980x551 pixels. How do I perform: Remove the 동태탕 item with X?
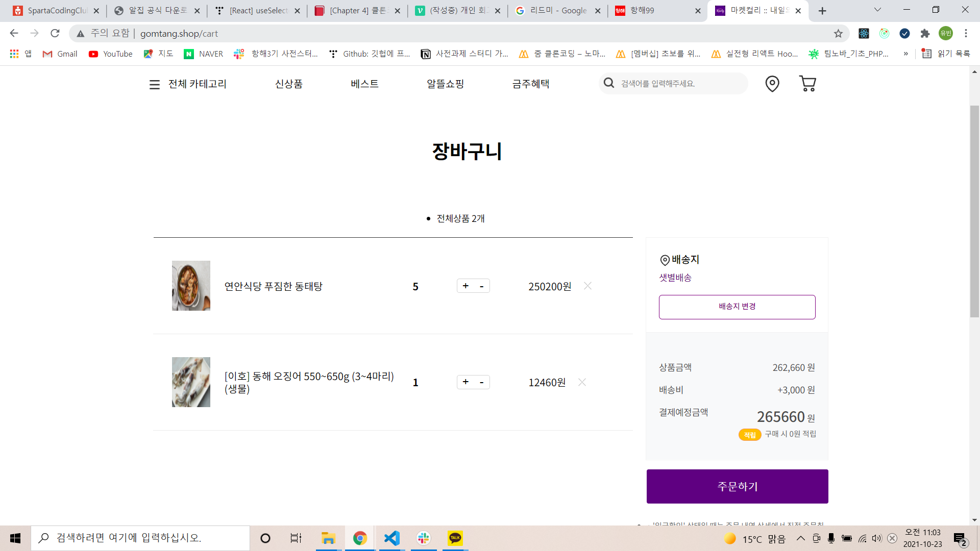(587, 286)
